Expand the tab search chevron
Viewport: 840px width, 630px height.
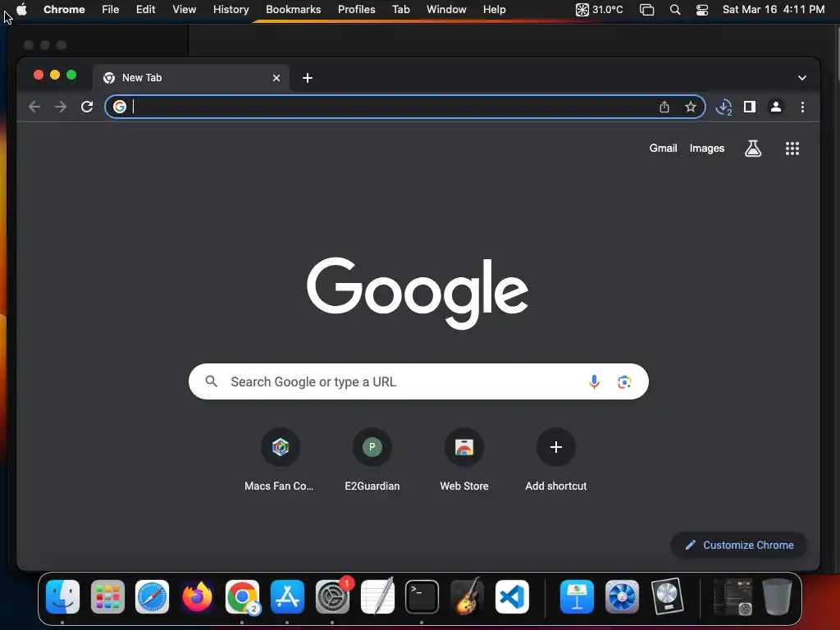click(801, 78)
